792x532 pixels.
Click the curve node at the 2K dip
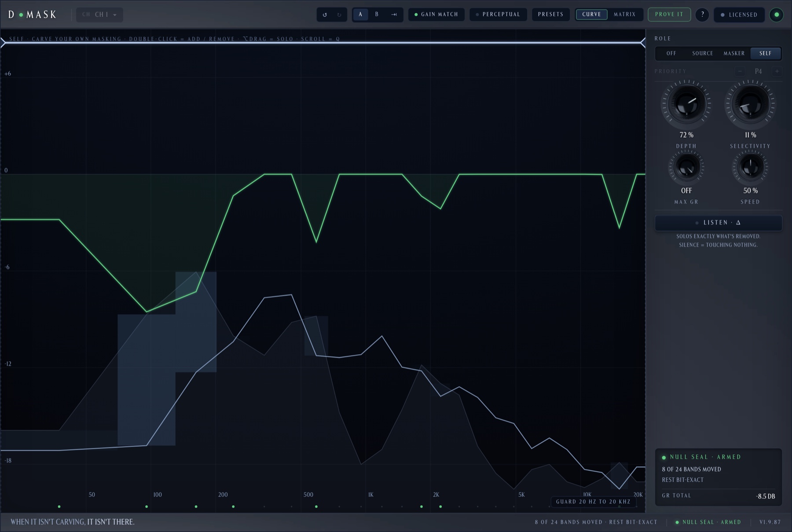440,209
